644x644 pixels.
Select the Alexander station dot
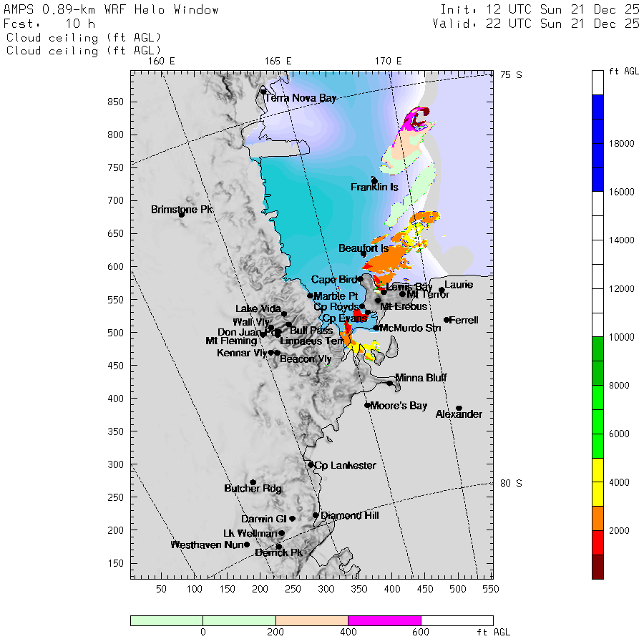click(x=459, y=408)
